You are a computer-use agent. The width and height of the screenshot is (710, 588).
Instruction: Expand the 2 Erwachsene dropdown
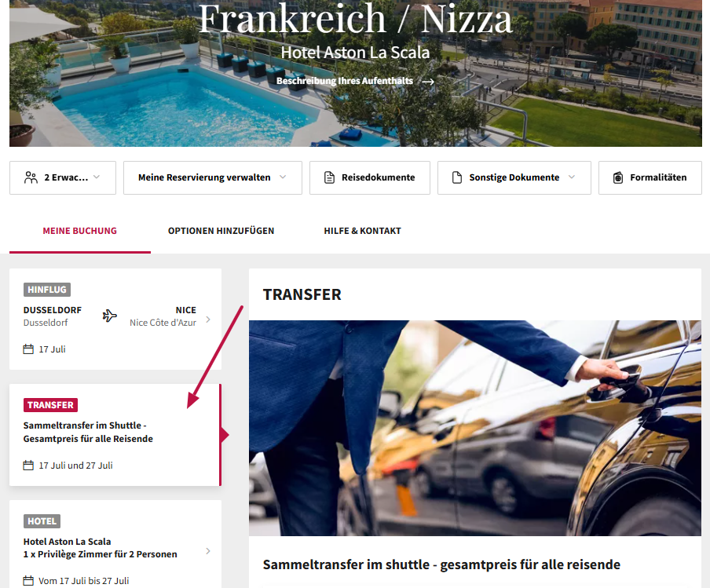(x=97, y=177)
